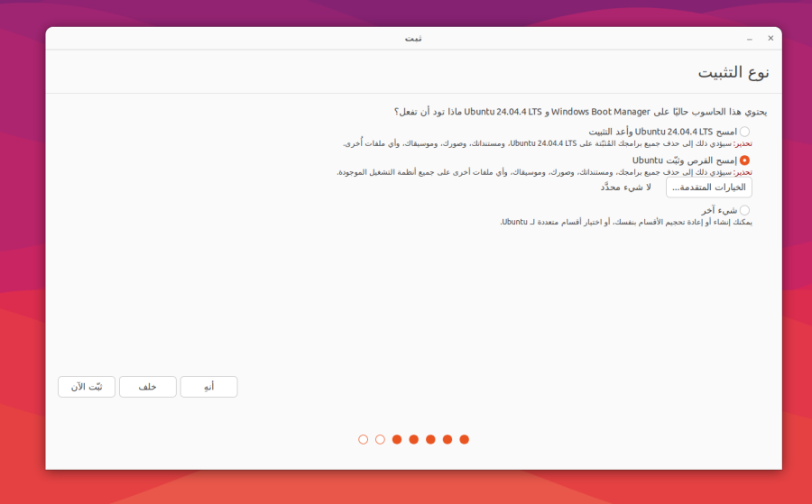
Task: Click the 'ثبّت الآن' install now button
Action: point(87,387)
